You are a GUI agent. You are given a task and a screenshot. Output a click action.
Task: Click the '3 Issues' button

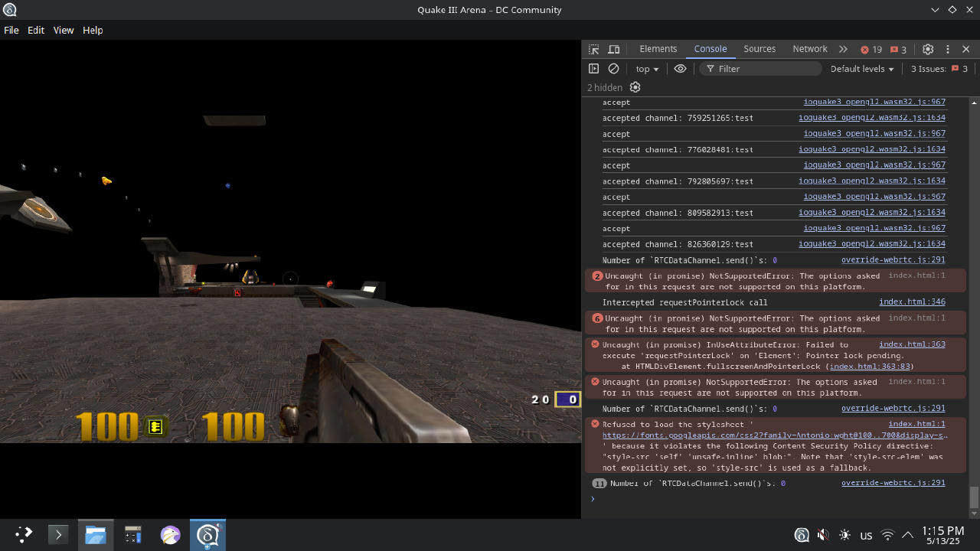point(939,69)
